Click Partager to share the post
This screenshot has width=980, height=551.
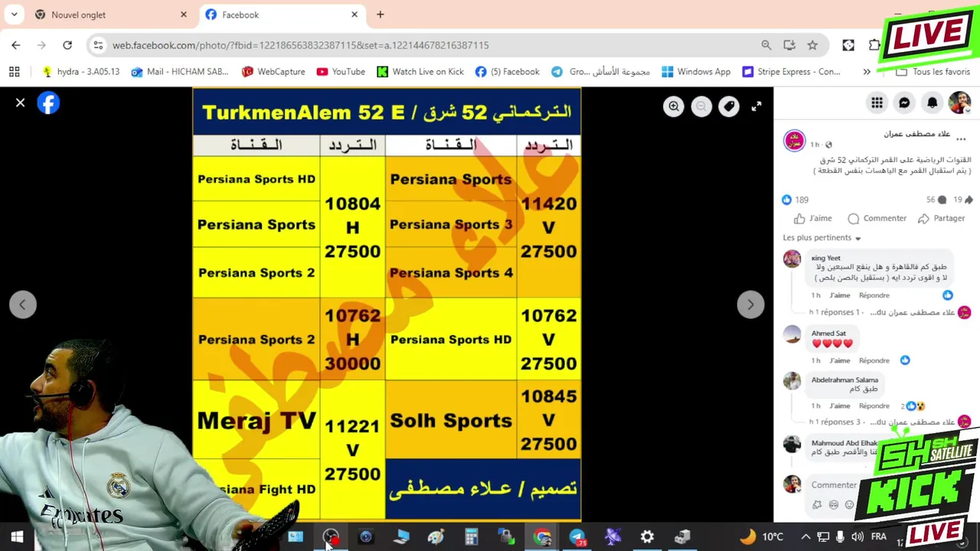coord(941,218)
